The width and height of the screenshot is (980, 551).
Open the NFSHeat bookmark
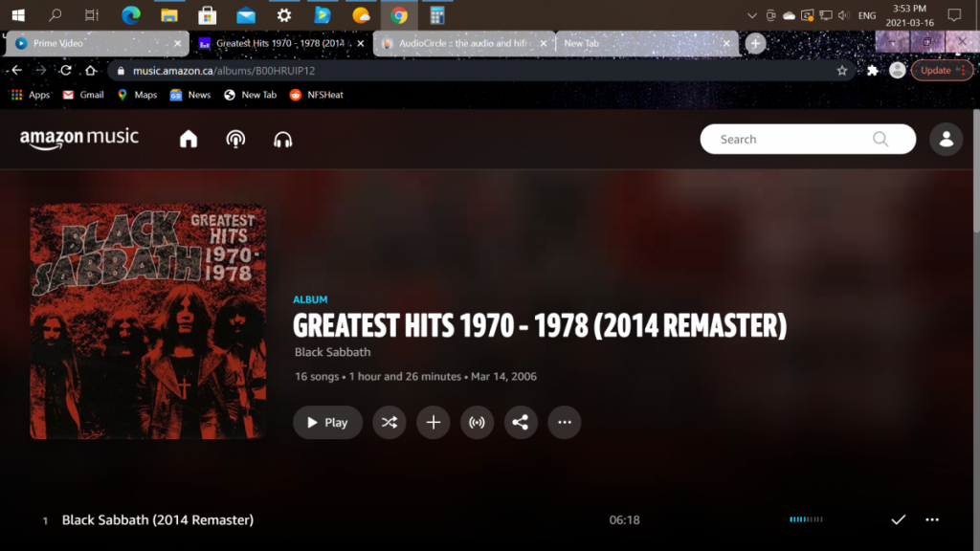point(317,95)
